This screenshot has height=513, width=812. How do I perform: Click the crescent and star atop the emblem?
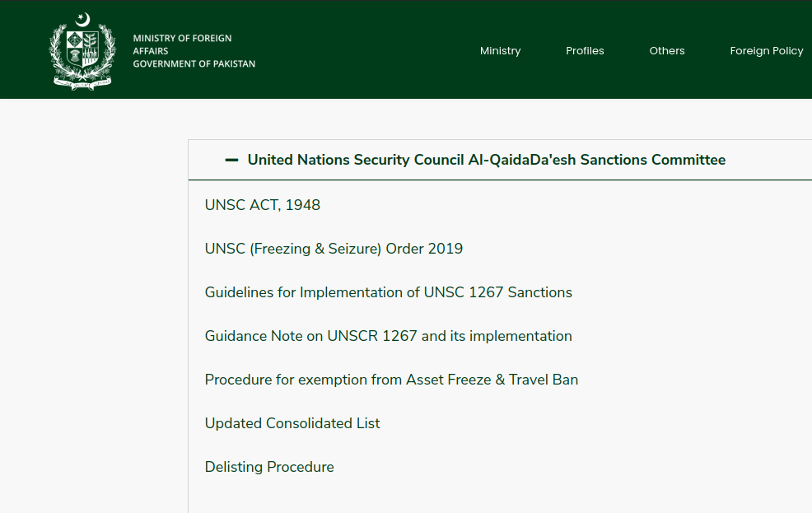coord(82,19)
